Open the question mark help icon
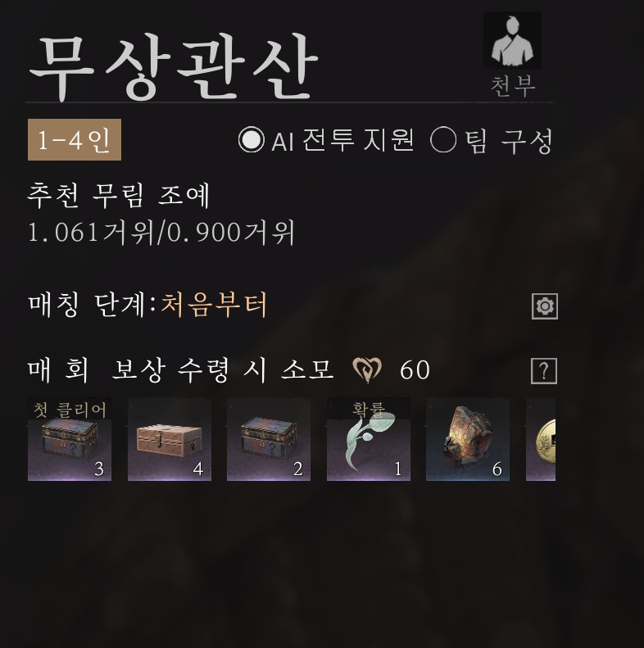 544,371
